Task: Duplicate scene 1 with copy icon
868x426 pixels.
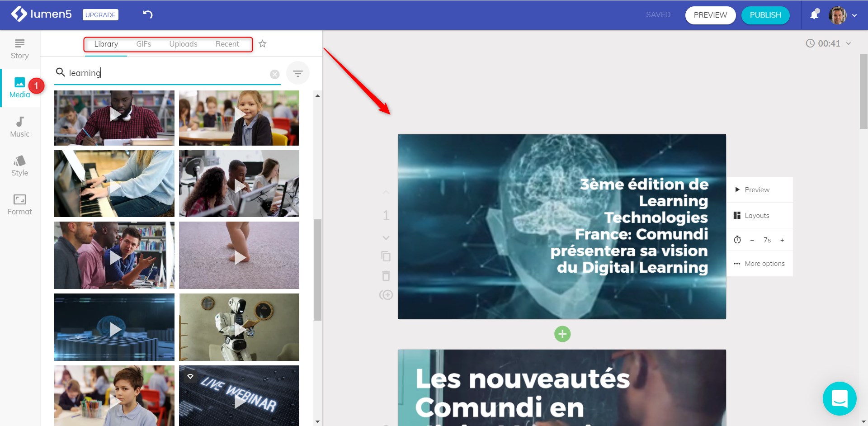Action: point(386,256)
